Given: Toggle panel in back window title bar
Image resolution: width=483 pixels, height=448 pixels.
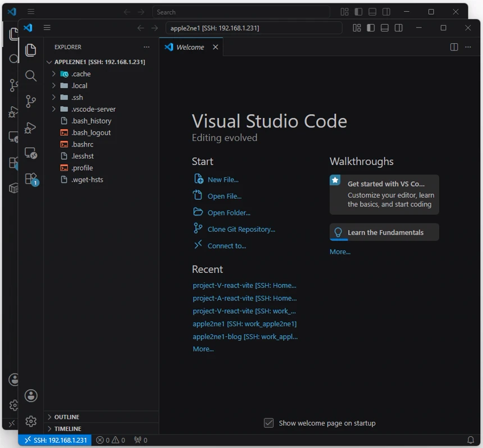Looking at the screenshot, I should [372, 12].
